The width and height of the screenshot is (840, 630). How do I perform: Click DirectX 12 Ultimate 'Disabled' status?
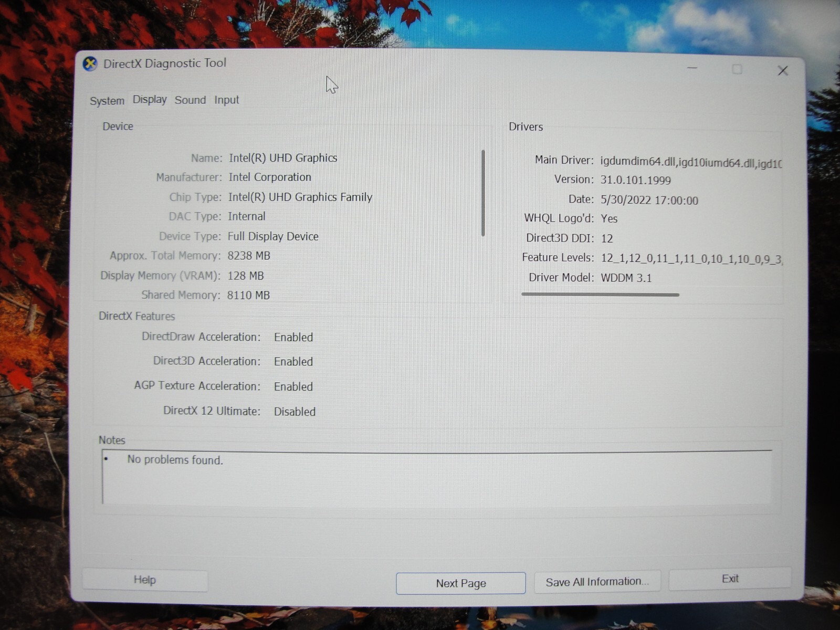click(x=295, y=412)
